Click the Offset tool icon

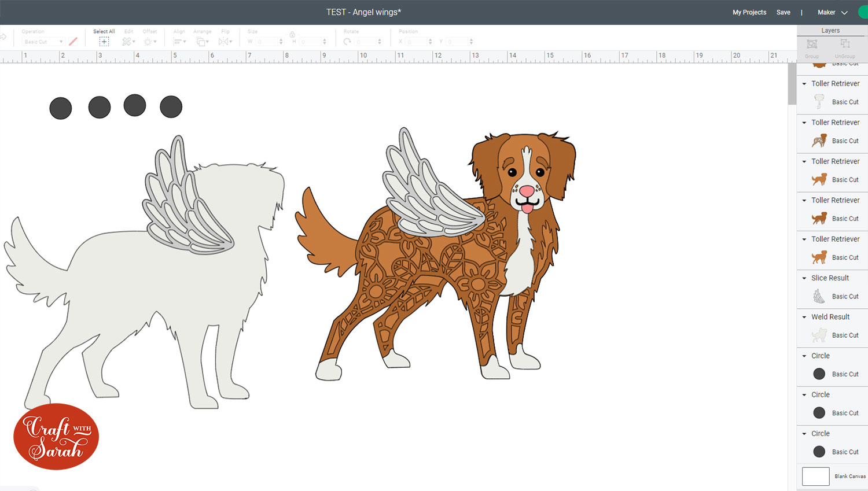(x=148, y=42)
